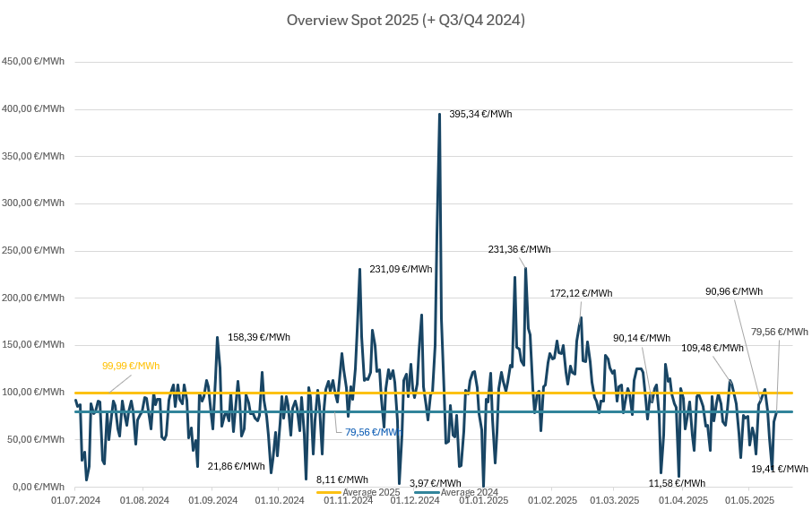Click the 8,11 €/MWh data label

[342, 480]
